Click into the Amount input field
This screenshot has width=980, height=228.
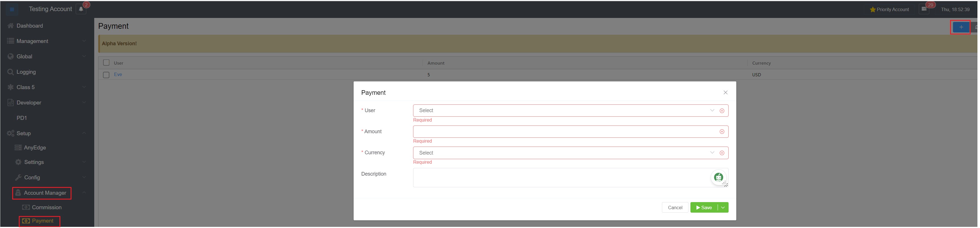[563, 132]
